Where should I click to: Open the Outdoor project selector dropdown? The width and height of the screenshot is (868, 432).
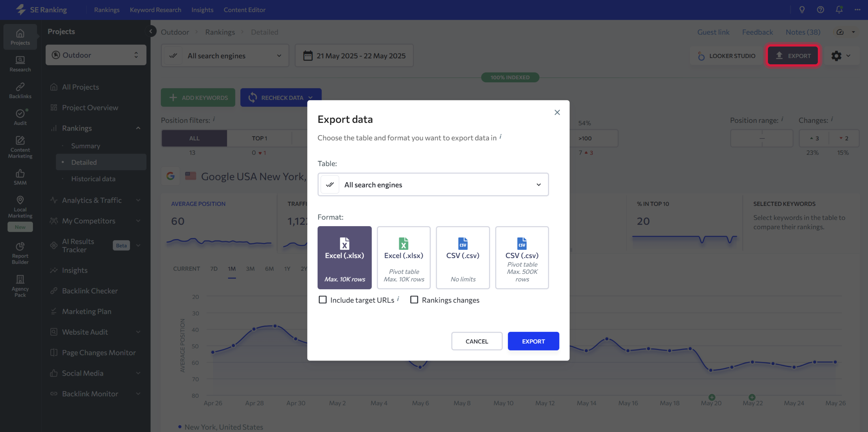tap(96, 55)
